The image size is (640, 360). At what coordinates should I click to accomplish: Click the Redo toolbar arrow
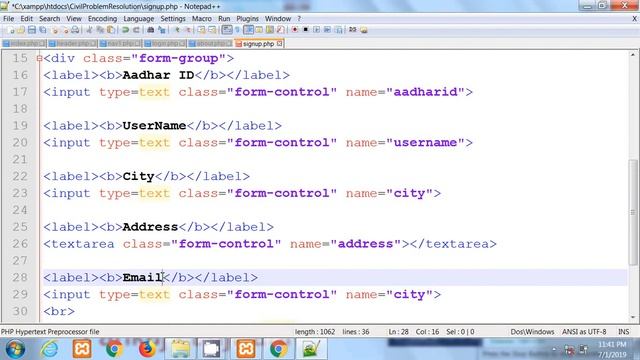click(x=136, y=30)
